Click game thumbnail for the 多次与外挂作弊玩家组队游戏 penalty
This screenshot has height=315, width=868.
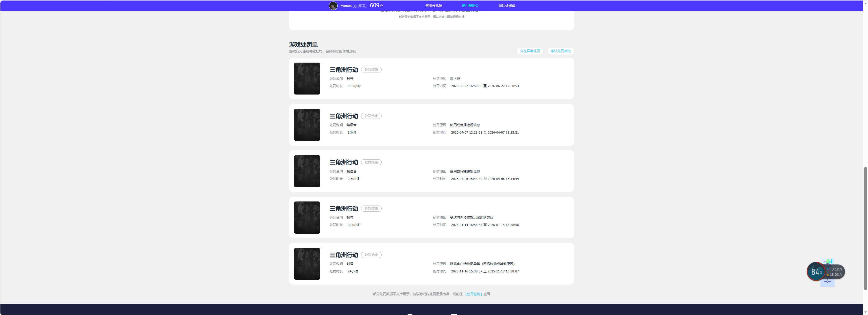coord(307,217)
